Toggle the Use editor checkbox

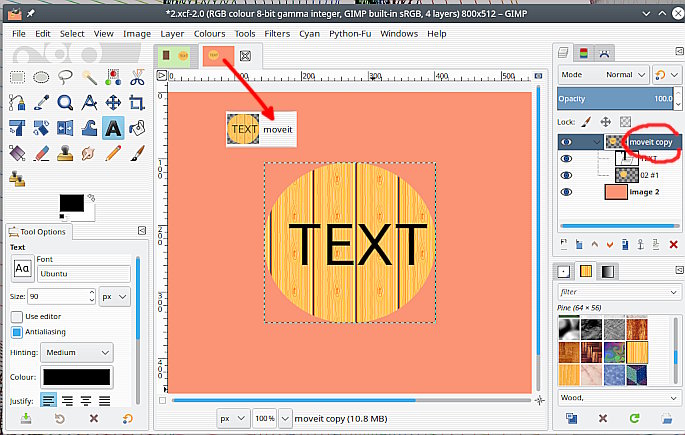17,316
